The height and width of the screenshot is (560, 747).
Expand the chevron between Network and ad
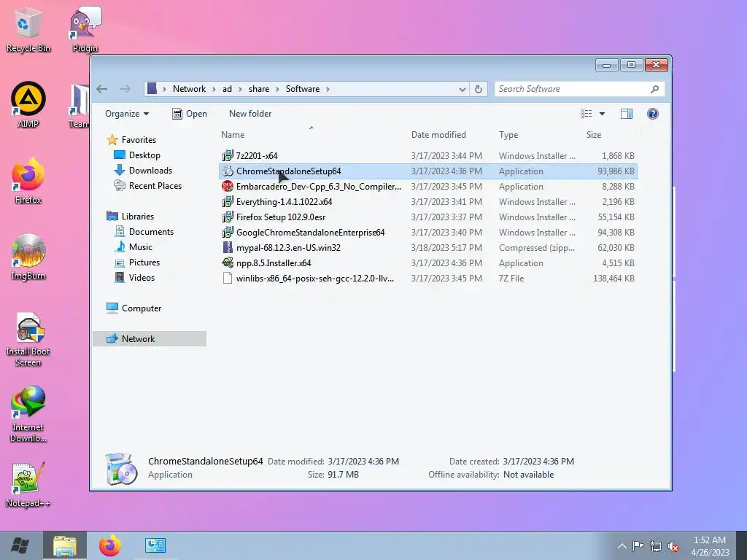tap(214, 89)
